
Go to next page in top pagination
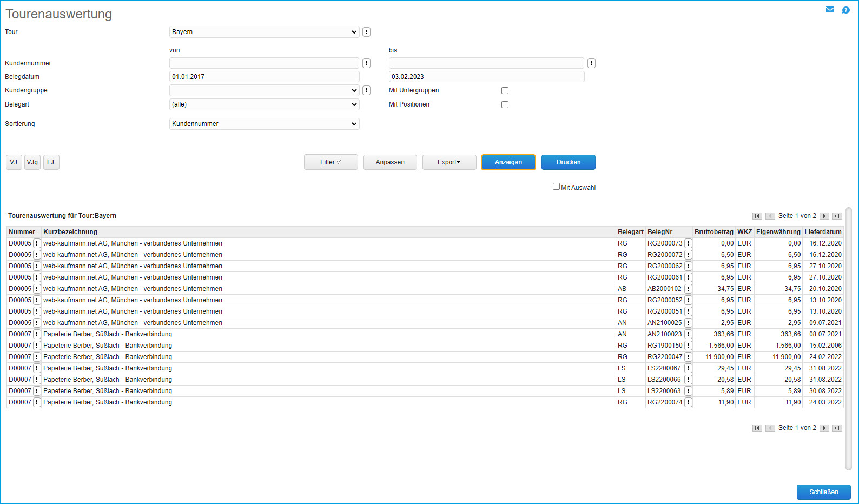tap(824, 216)
